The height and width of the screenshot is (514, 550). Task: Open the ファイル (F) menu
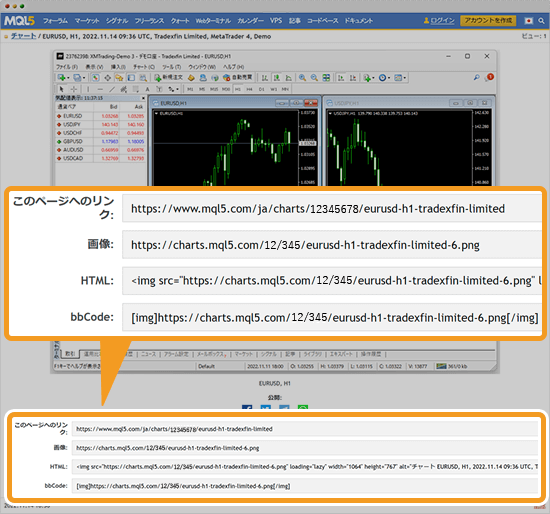pos(67,67)
